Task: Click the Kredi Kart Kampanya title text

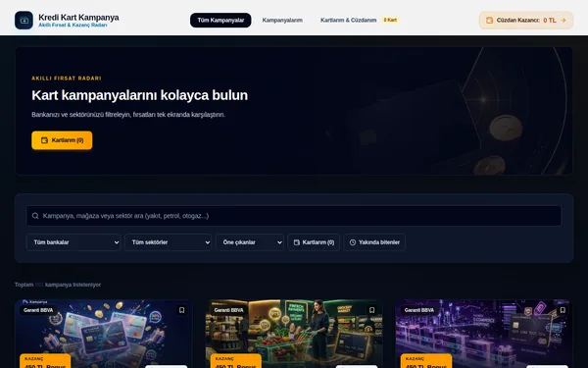Action: [x=78, y=18]
